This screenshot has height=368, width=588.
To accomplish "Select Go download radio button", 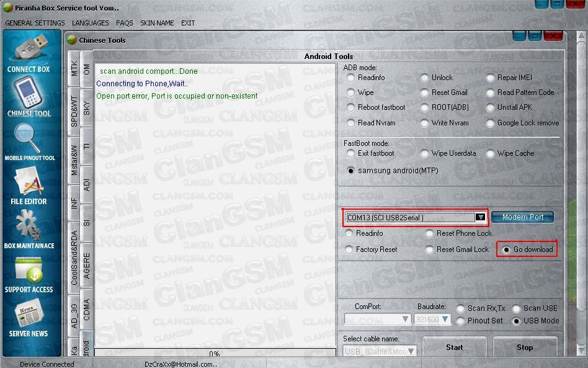I will point(506,250).
